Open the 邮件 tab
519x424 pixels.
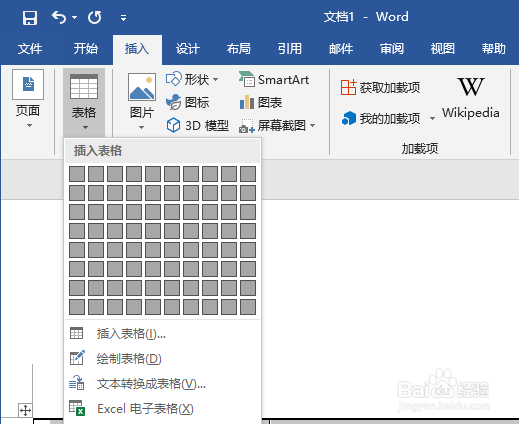click(x=341, y=49)
